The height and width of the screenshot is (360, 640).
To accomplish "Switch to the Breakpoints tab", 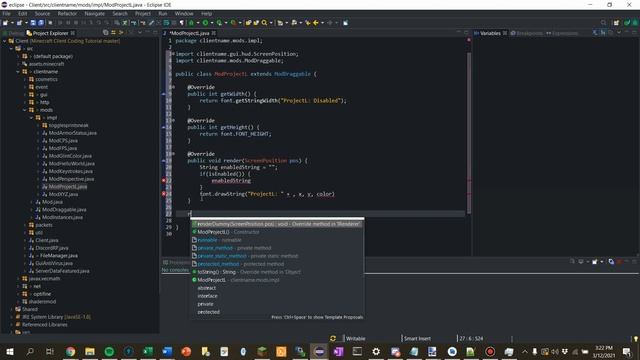I will (527, 33).
